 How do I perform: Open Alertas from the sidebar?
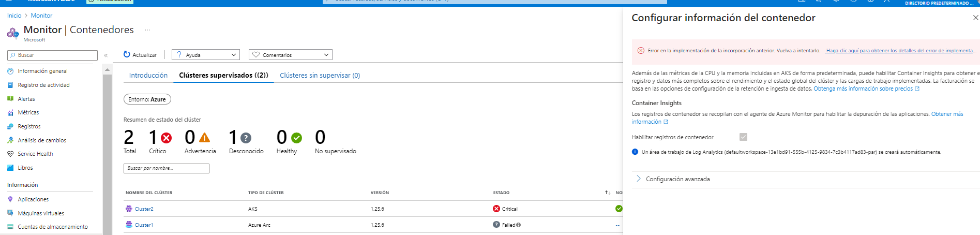coord(26,99)
